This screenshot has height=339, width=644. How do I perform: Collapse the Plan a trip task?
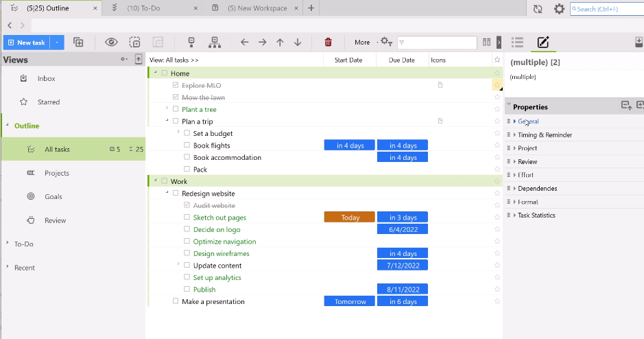167,120
